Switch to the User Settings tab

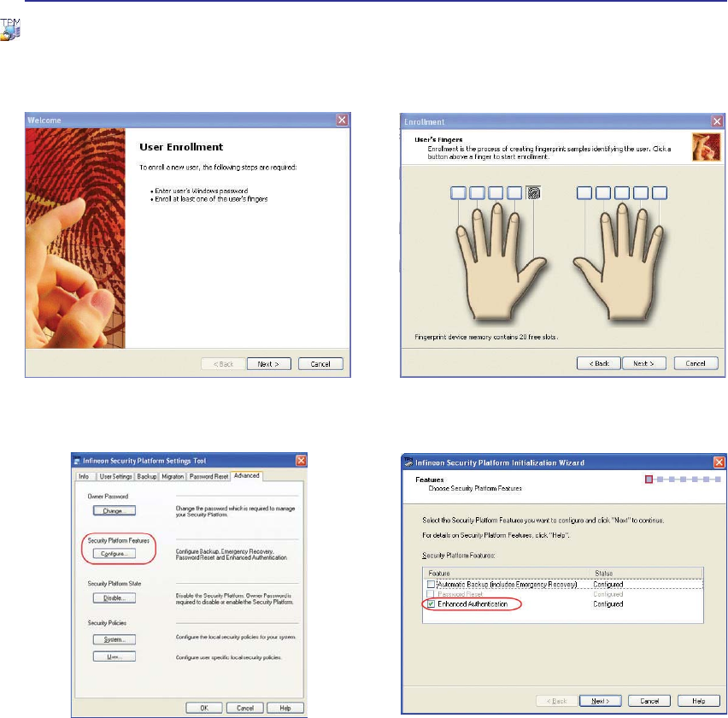point(115,476)
